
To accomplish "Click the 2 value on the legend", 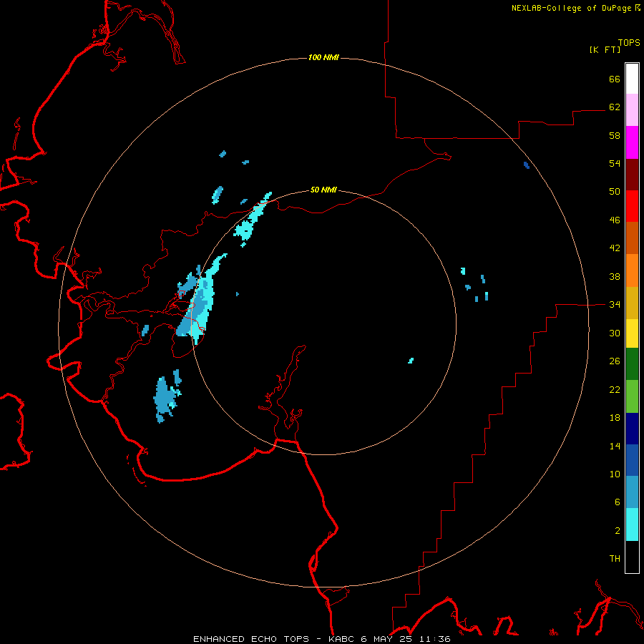I will coord(618,531).
